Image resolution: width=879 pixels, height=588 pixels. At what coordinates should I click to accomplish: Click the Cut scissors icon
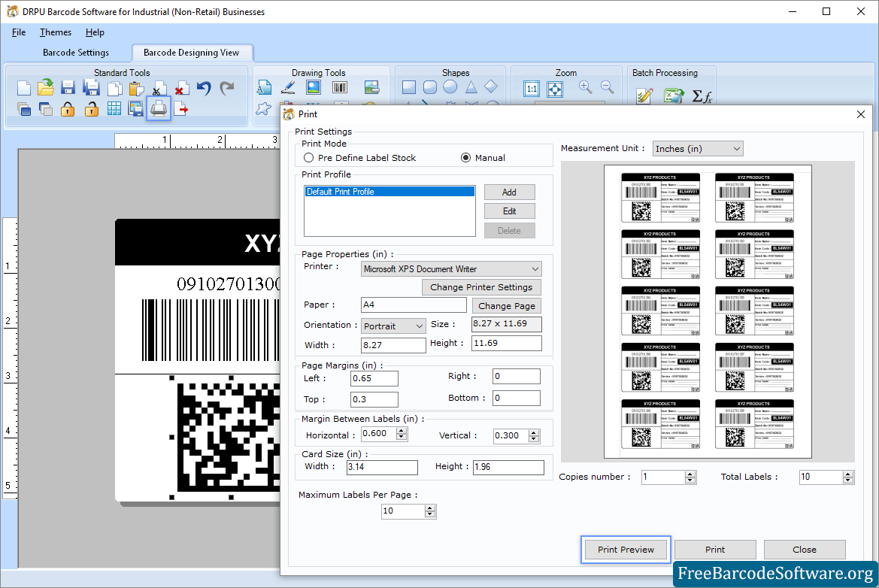point(159,89)
